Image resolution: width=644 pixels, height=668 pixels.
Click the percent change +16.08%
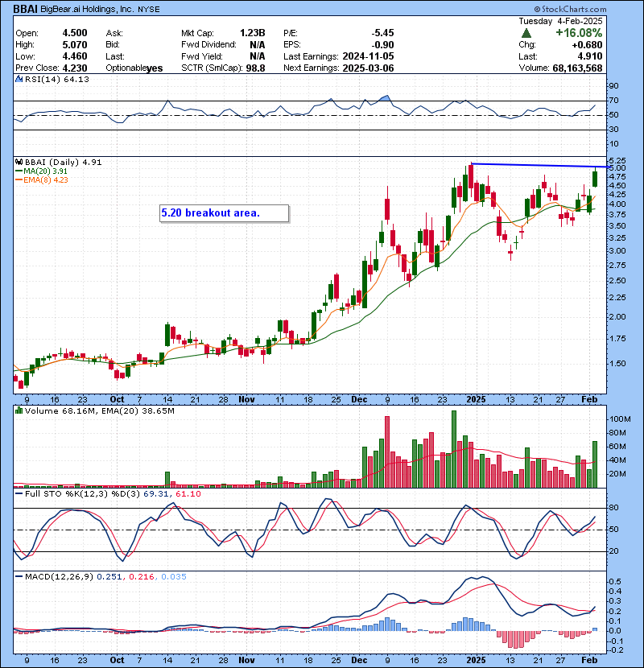(579, 33)
